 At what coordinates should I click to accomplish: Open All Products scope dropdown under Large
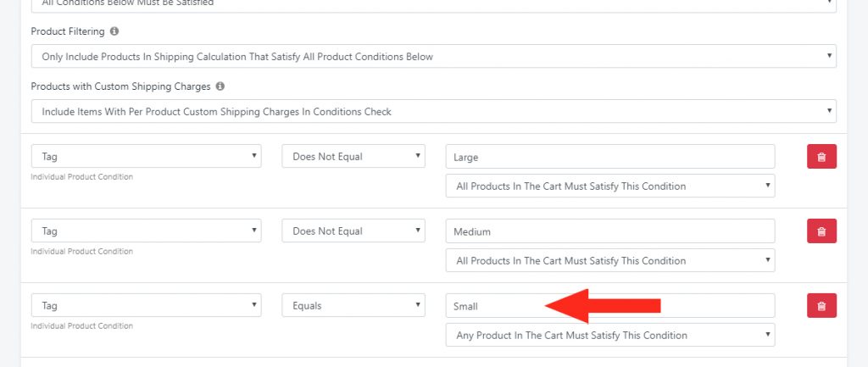610,186
